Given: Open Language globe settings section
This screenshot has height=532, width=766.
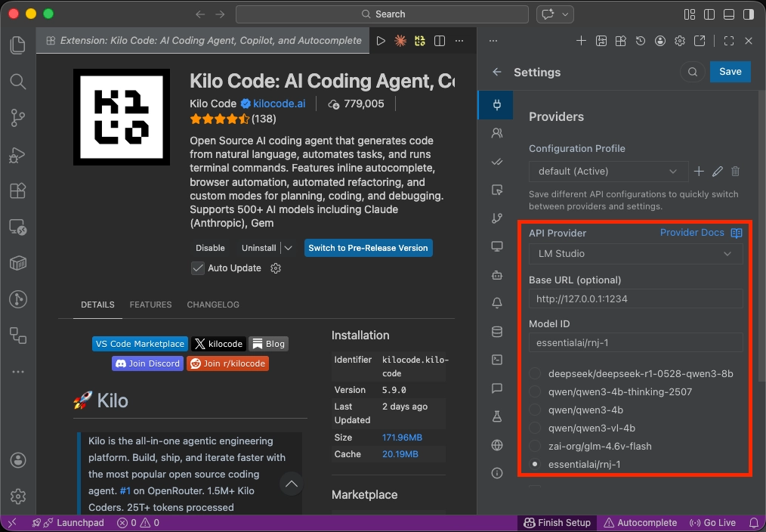Looking at the screenshot, I should 497,445.
